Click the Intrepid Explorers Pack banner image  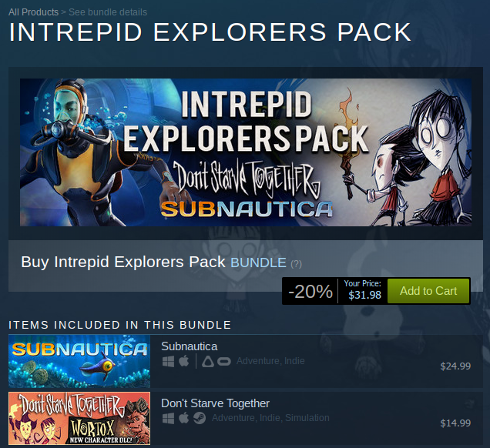(246, 152)
